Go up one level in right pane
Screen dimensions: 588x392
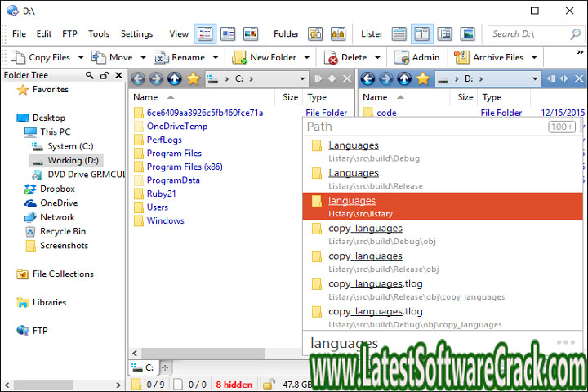coord(404,78)
